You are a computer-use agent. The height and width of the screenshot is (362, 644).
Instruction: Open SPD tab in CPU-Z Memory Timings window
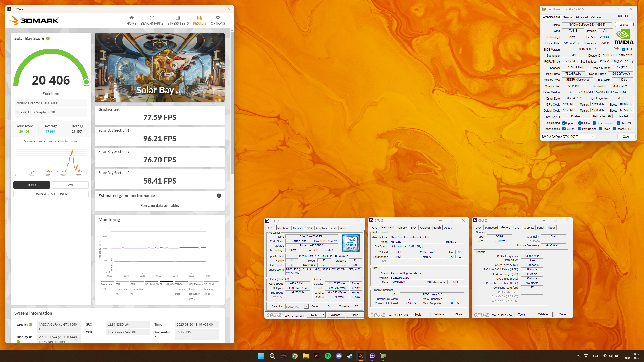(517, 228)
